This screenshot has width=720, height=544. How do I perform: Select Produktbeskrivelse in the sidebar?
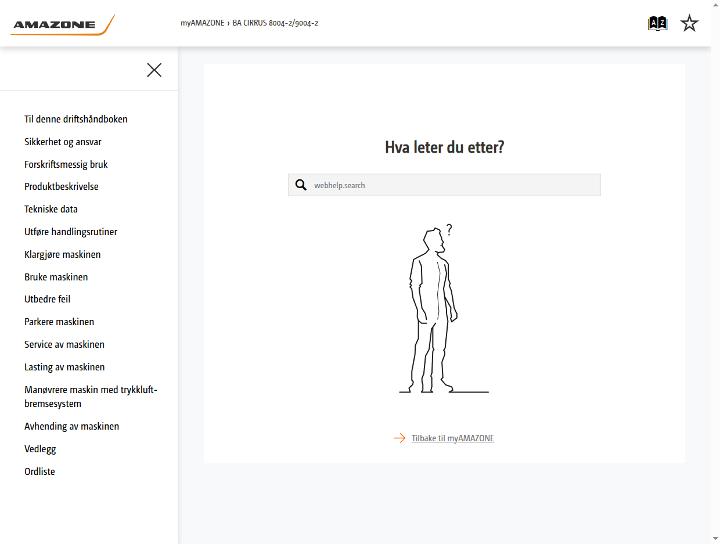[61, 187]
